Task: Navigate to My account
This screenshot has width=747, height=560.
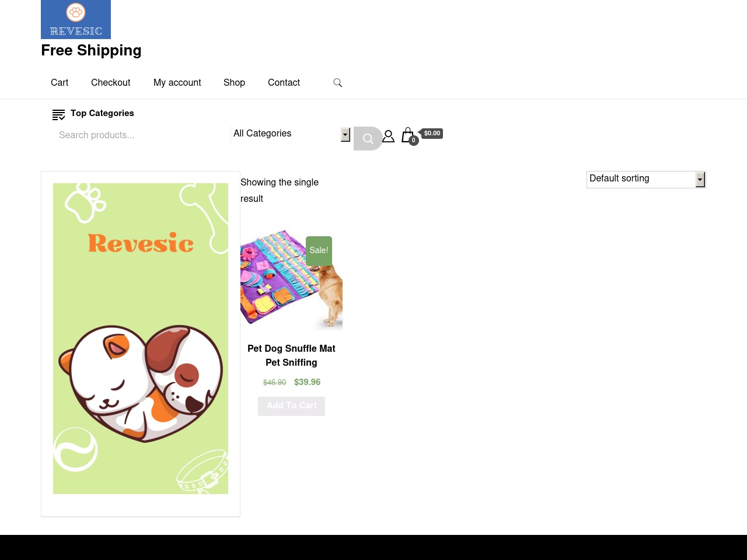Action: coord(177,83)
